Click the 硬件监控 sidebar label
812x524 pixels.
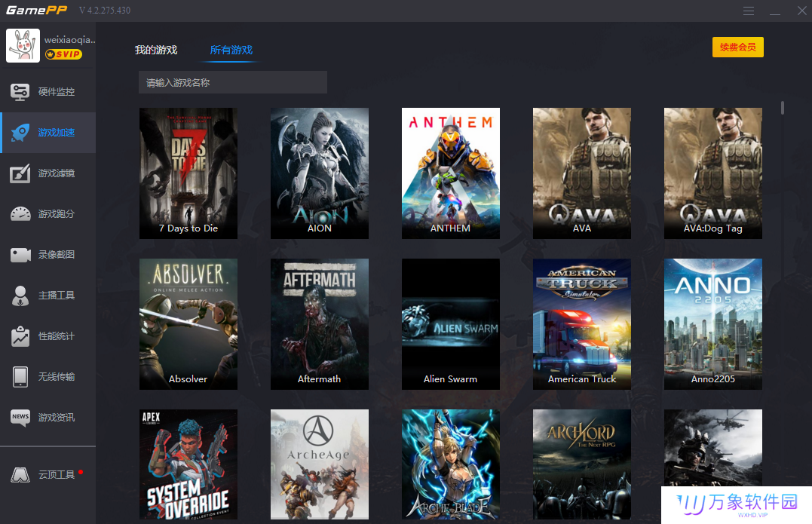point(57,92)
